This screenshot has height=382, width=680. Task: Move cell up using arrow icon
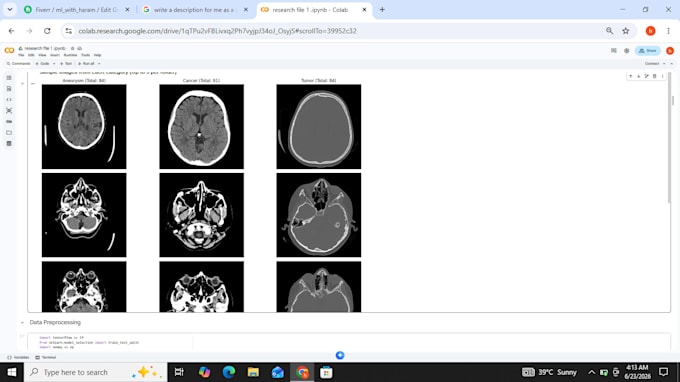(631, 76)
